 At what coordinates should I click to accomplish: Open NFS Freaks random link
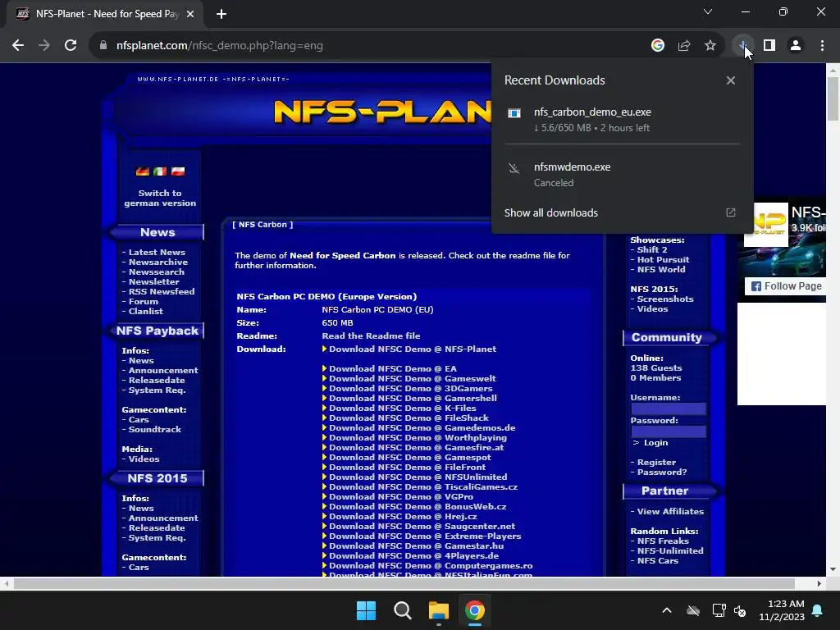pos(663,541)
